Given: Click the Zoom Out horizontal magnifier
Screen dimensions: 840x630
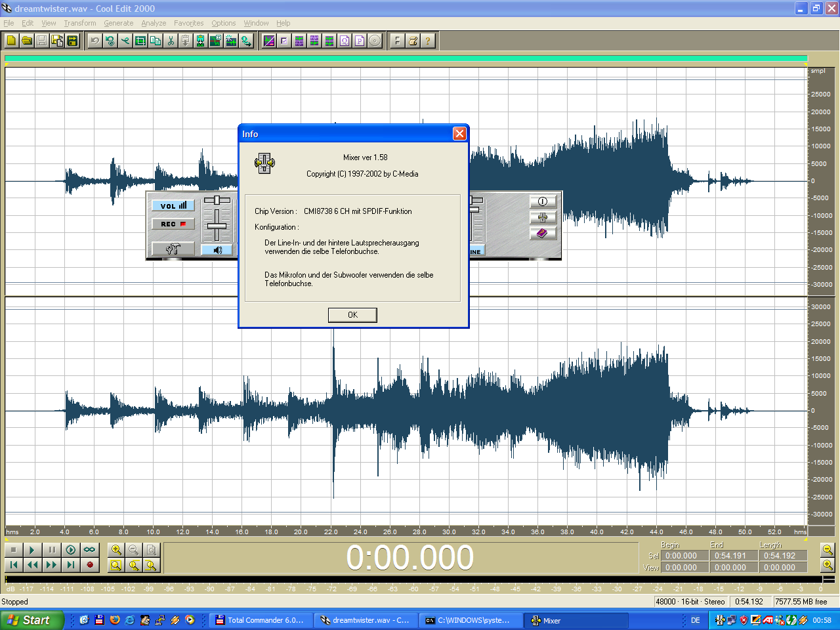Looking at the screenshot, I should pyautogui.click(x=134, y=550).
